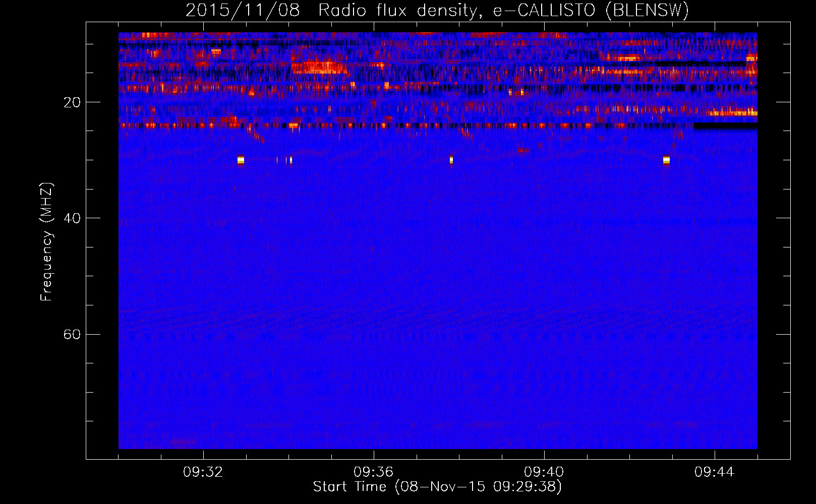816x504 pixels.
Task: Click the 09:32 time tick label
Action: point(203,472)
